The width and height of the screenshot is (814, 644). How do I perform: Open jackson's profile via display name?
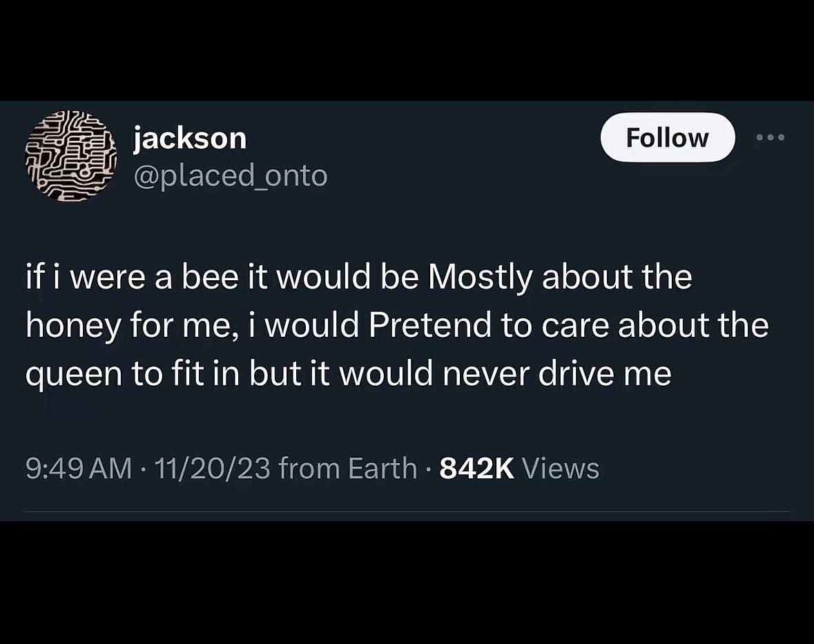click(189, 137)
